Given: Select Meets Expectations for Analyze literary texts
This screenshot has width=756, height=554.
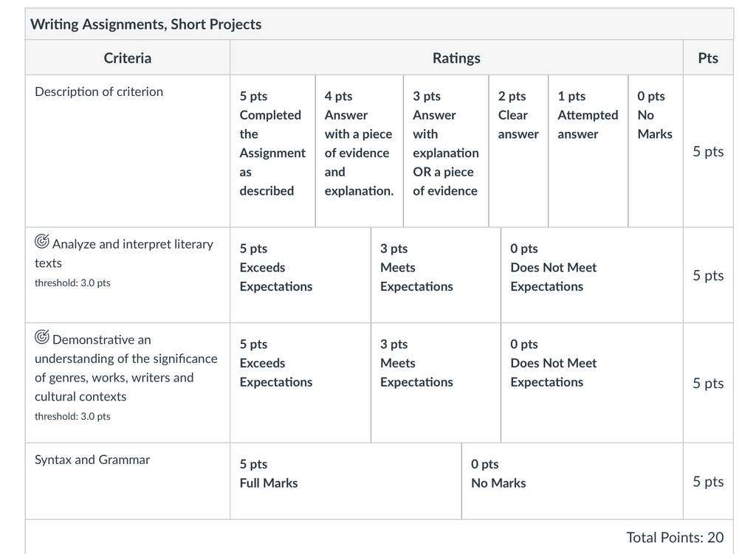Looking at the screenshot, I should pyautogui.click(x=436, y=275).
